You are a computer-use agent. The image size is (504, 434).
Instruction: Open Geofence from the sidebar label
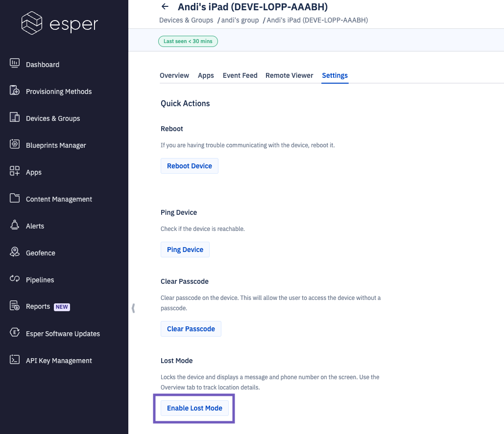coord(41,253)
